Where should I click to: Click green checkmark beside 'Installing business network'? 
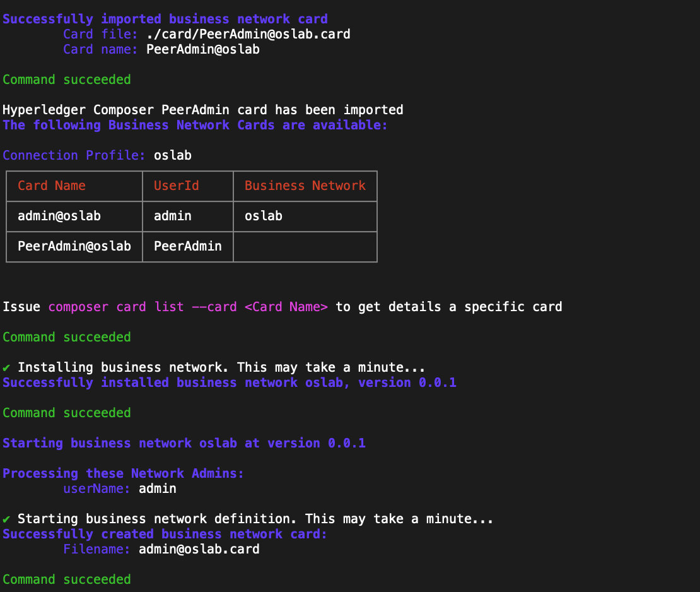pyautogui.click(x=6, y=368)
